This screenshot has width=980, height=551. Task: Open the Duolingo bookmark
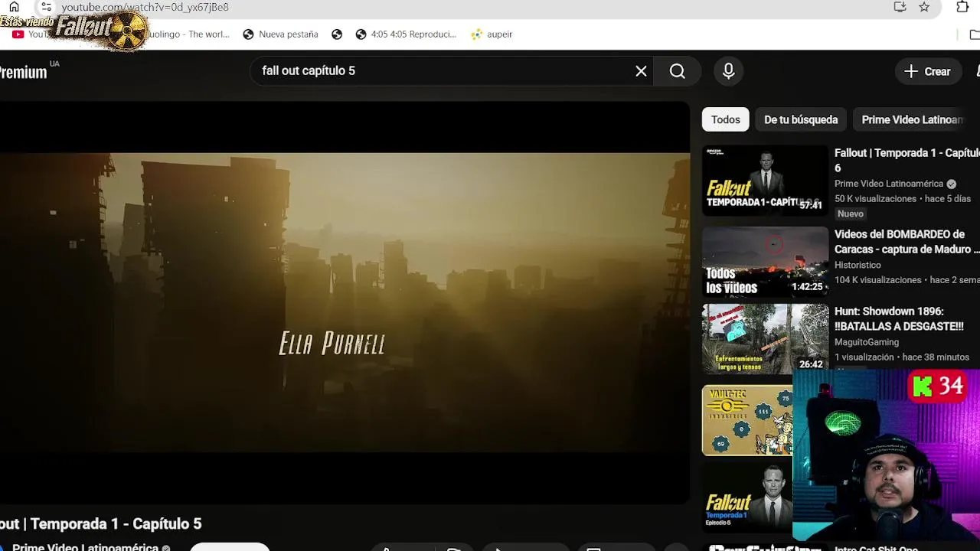188,34
